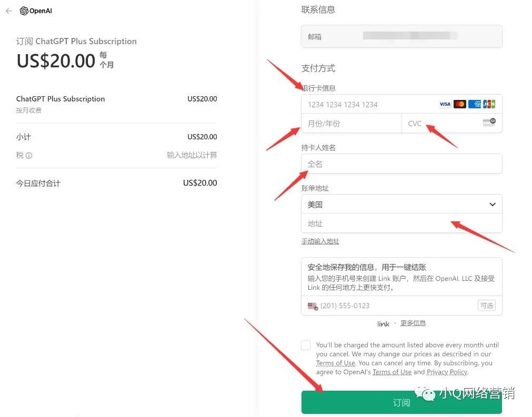Click the US$20.00 large price

56,60
